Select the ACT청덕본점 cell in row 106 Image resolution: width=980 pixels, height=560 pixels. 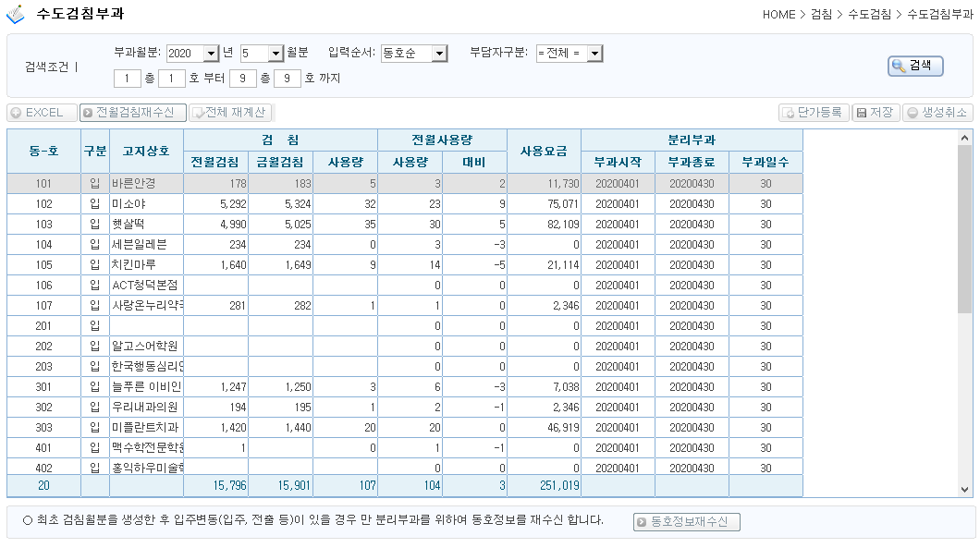click(x=146, y=285)
